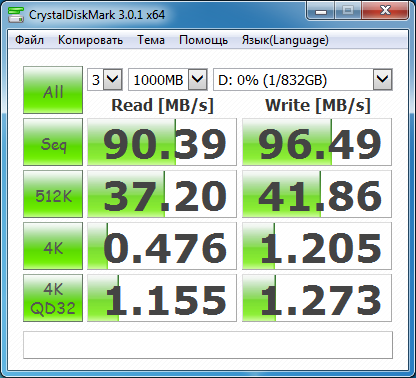The width and height of the screenshot is (416, 378).
Task: Click the disabled maximize window button
Action: coord(348,11)
